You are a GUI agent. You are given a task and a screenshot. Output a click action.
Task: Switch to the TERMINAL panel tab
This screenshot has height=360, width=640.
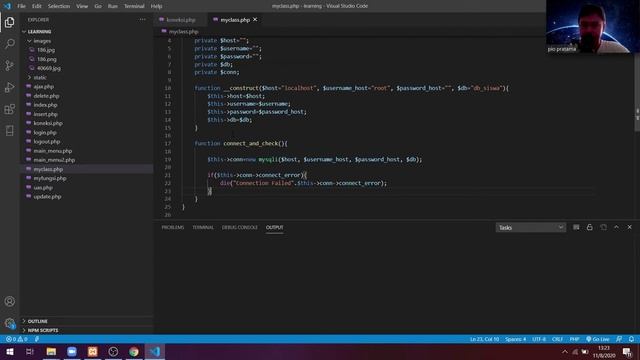pos(203,227)
